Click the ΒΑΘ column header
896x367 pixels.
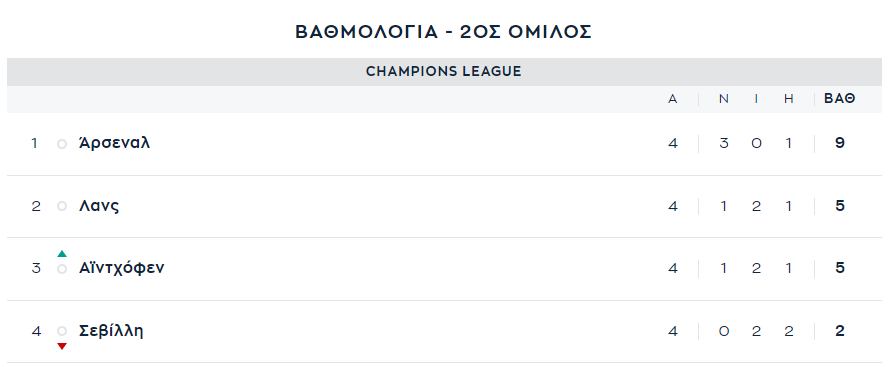click(x=839, y=99)
